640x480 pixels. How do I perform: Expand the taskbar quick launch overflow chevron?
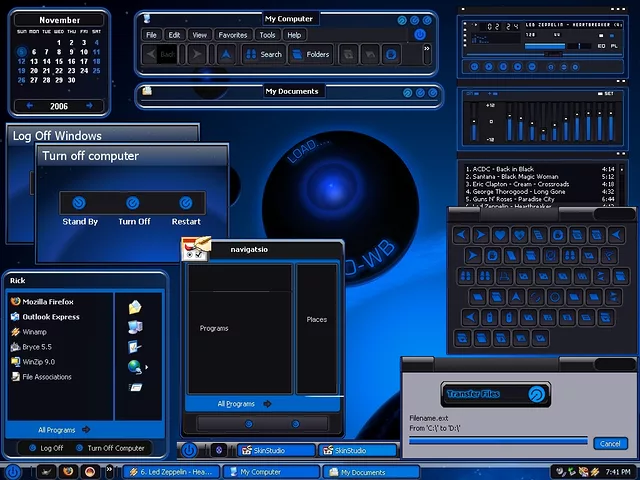109,471
